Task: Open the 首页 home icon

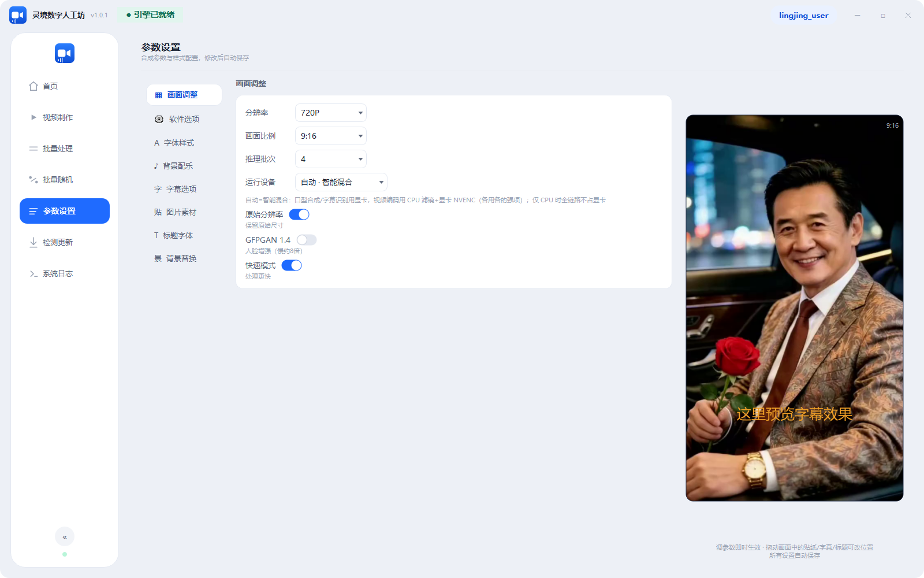Action: click(x=33, y=86)
